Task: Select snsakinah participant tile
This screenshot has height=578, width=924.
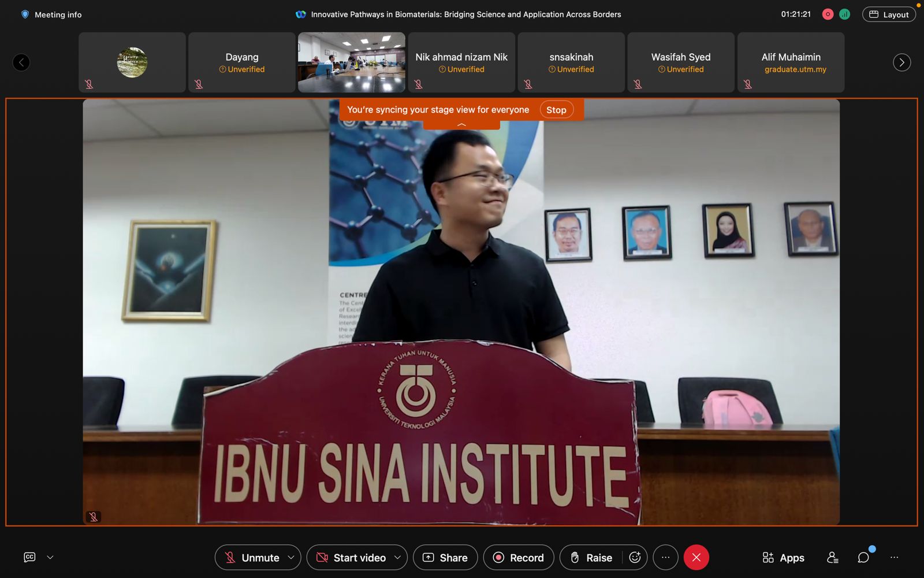Action: [571, 62]
